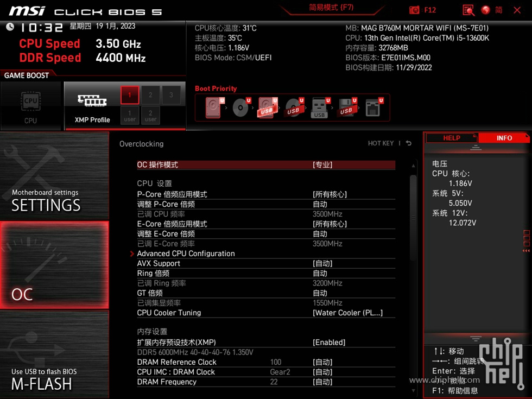
Task: Click the 已调 Ring 频率 3200MHz row
Action: 266,283
